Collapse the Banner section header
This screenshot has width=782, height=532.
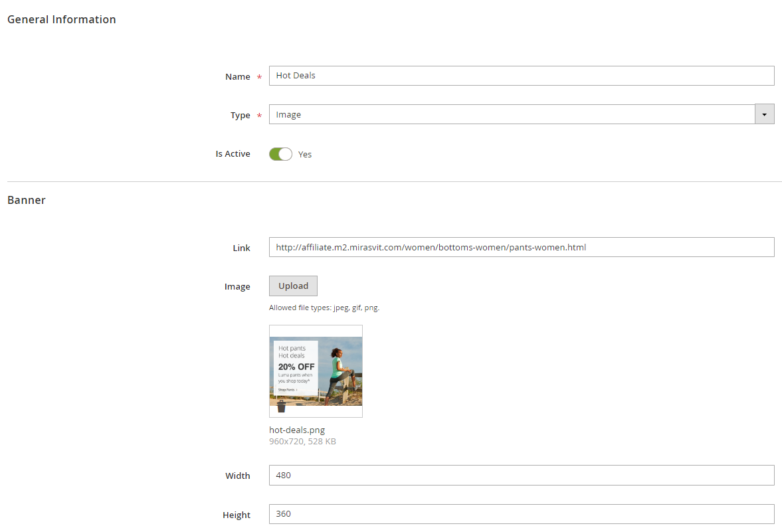[27, 200]
